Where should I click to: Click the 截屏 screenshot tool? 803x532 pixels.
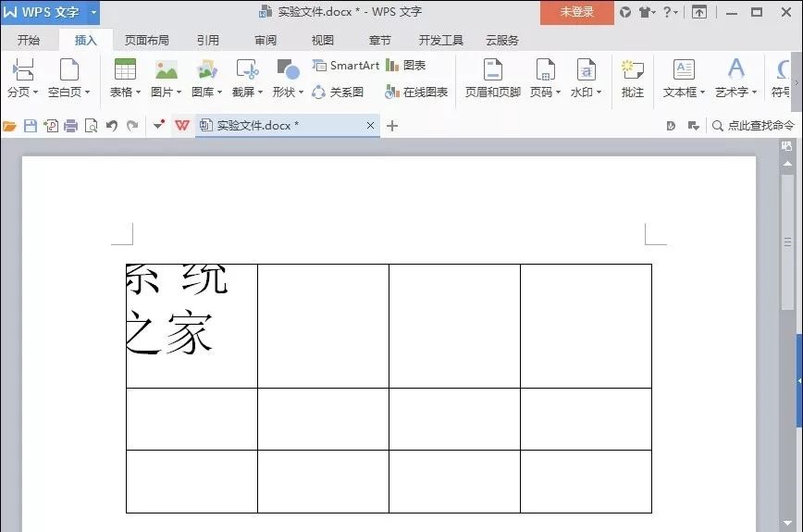pyautogui.click(x=247, y=78)
